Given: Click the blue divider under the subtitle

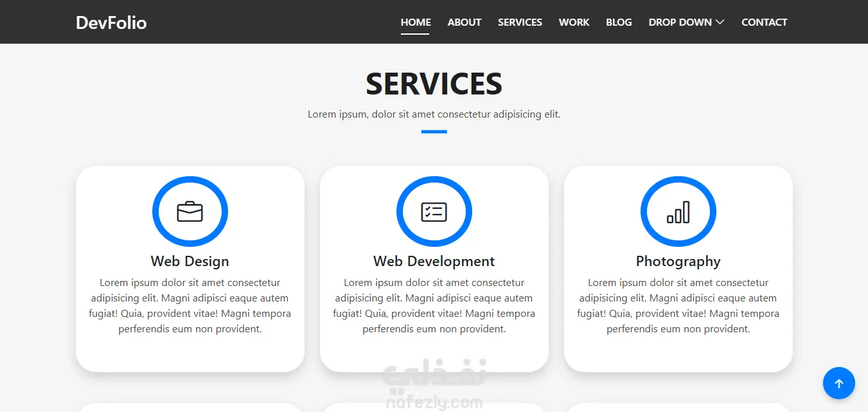Looking at the screenshot, I should pyautogui.click(x=434, y=132).
